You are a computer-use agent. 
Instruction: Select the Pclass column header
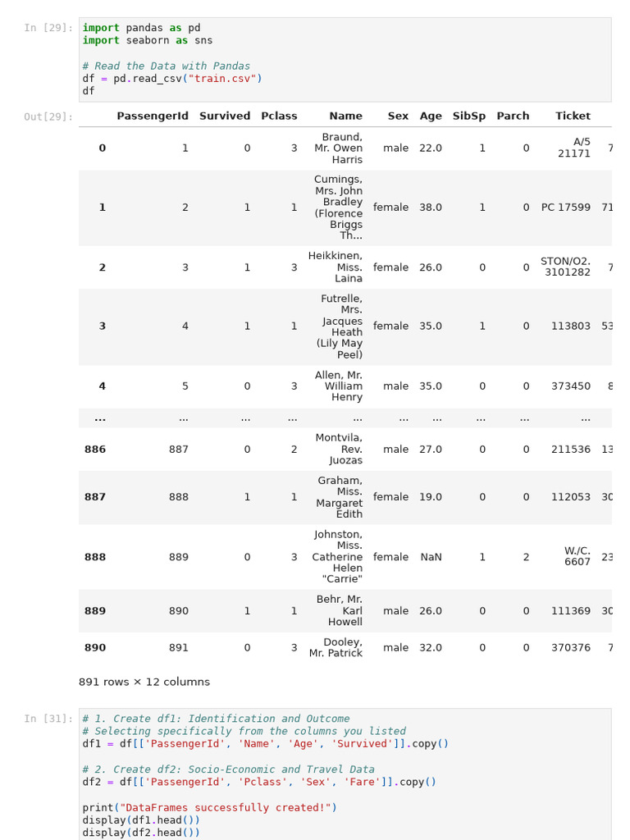[279, 116]
